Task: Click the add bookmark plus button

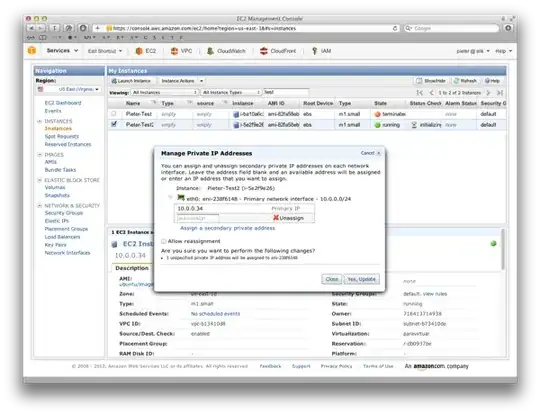Action: [x=97, y=28]
